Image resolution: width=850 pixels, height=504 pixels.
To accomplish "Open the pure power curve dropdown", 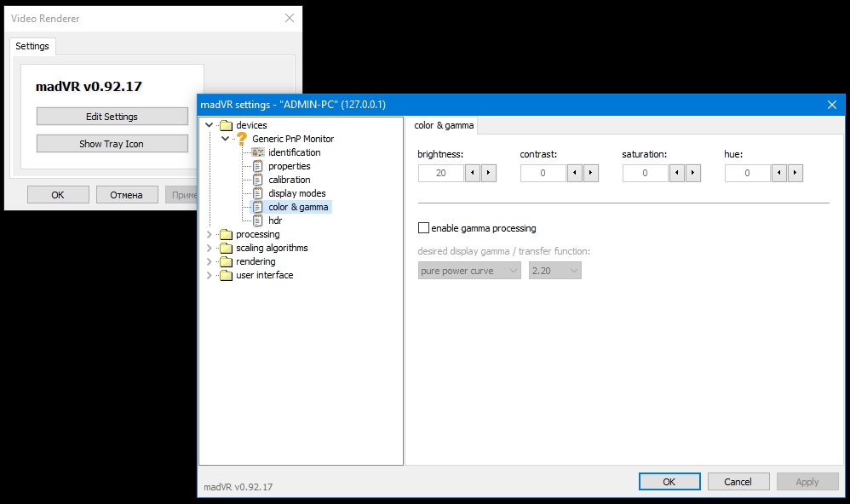I will (469, 271).
